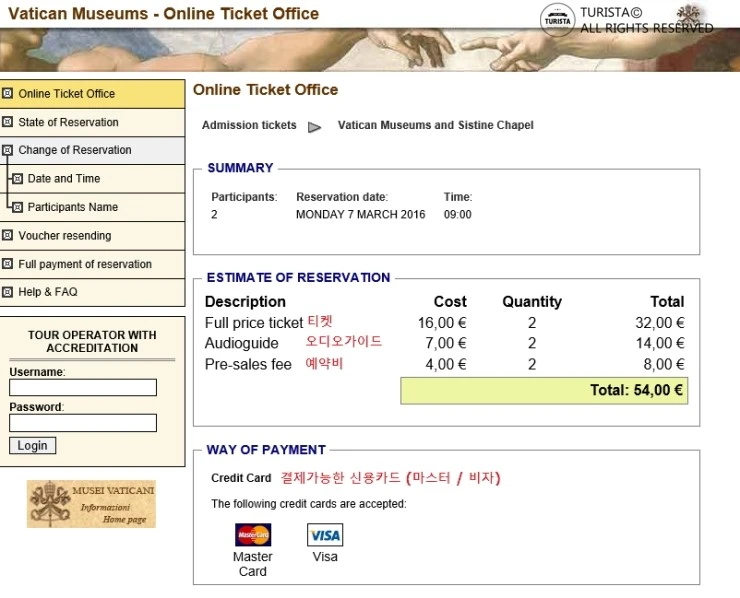
Task: Focus the Password input field
Action: pos(83,423)
